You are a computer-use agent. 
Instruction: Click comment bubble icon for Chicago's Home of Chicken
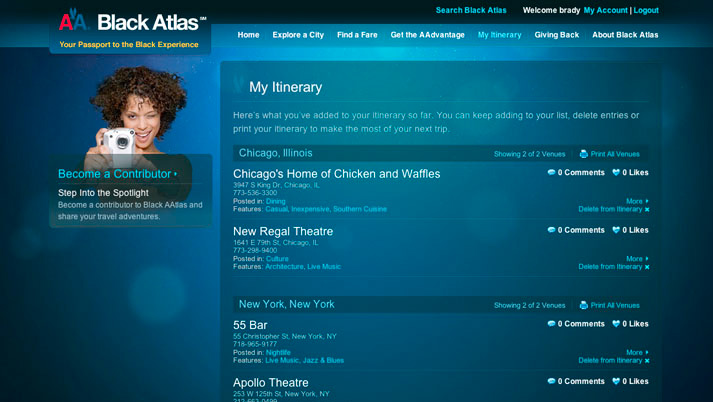552,172
